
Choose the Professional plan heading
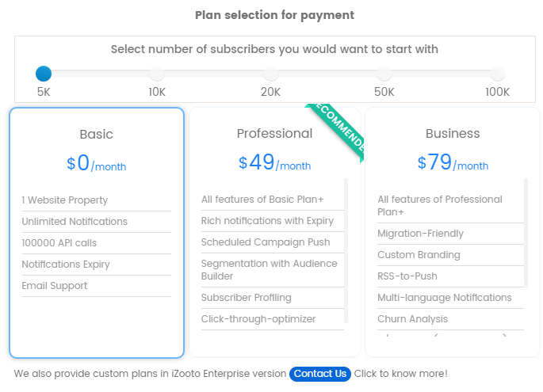tap(274, 133)
